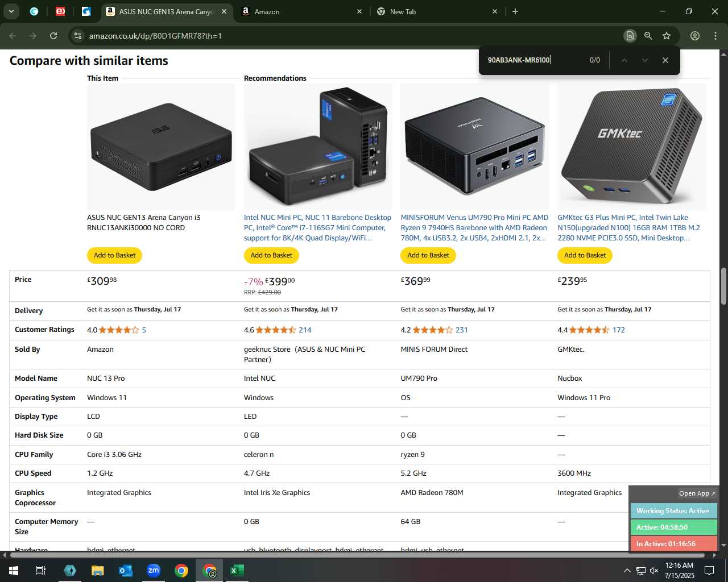The image size is (728, 582).
Task: Click the In Active 01:16:56 bar
Action: click(673, 544)
